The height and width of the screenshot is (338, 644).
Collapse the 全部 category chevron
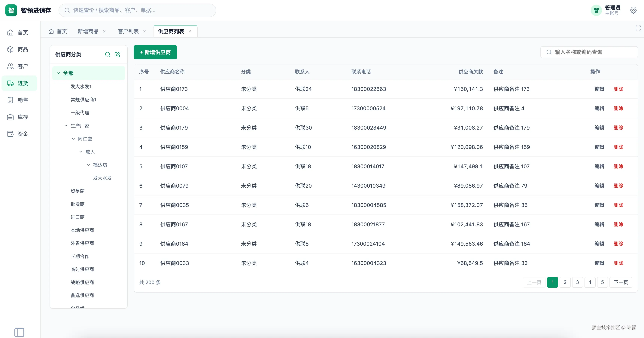(58, 73)
